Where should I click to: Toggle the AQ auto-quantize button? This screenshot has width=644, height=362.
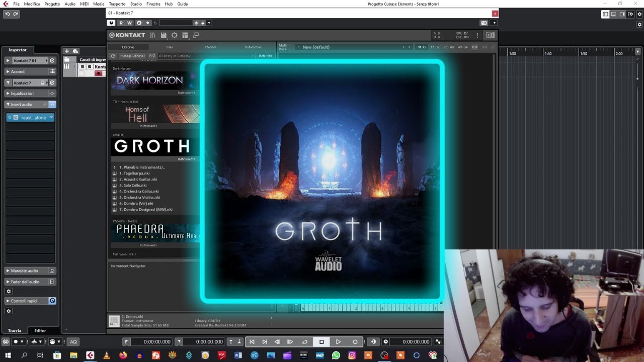pyautogui.click(x=73, y=342)
